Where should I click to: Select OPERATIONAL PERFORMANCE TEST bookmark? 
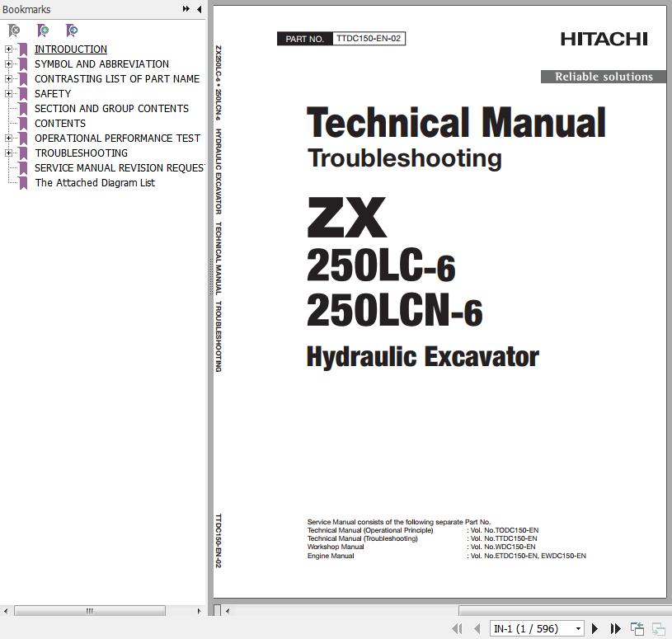click(x=117, y=138)
